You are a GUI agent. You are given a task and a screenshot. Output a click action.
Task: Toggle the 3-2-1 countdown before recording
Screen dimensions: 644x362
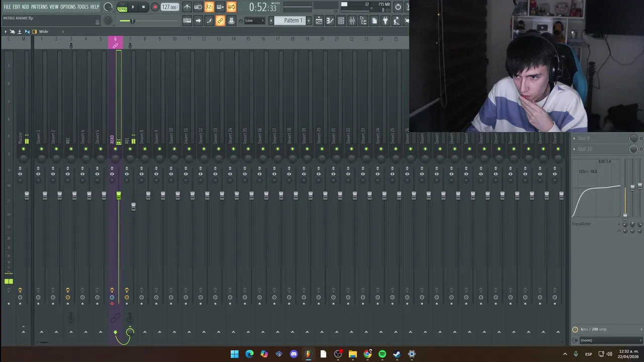click(209, 7)
